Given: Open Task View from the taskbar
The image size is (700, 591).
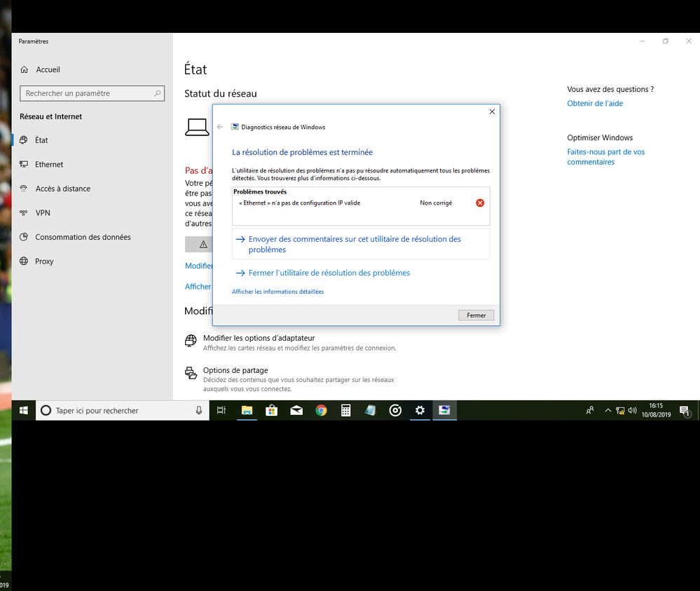Looking at the screenshot, I should tap(221, 411).
